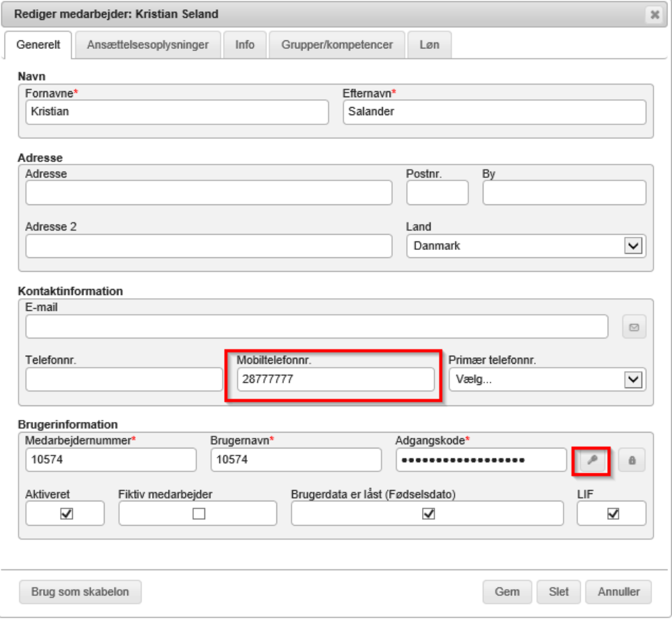This screenshot has height=619, width=672.
Task: Enable the Fiktiv medarbejder checkbox
Action: point(198,513)
